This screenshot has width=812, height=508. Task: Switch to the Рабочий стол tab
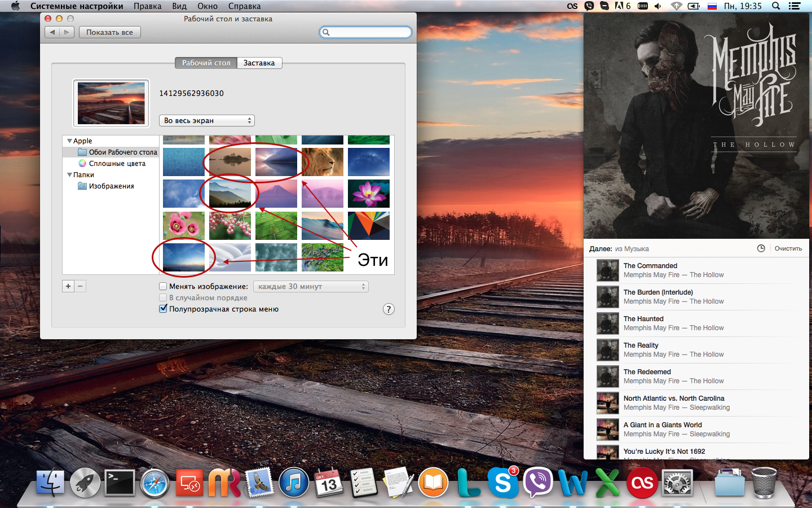(206, 63)
